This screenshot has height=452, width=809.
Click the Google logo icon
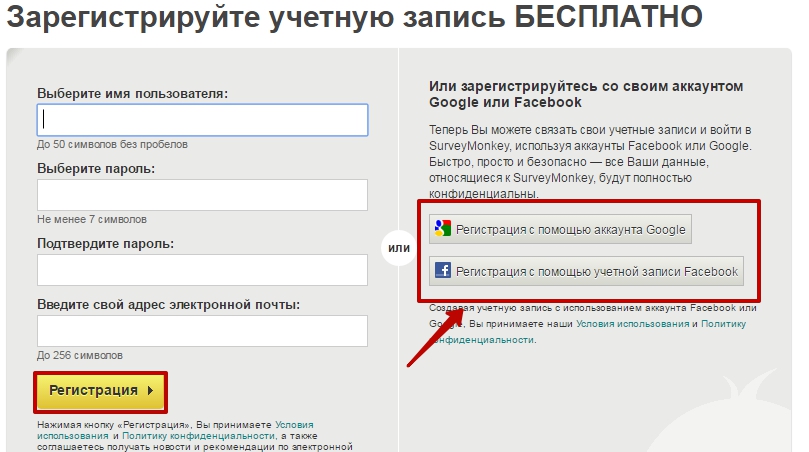tap(443, 229)
